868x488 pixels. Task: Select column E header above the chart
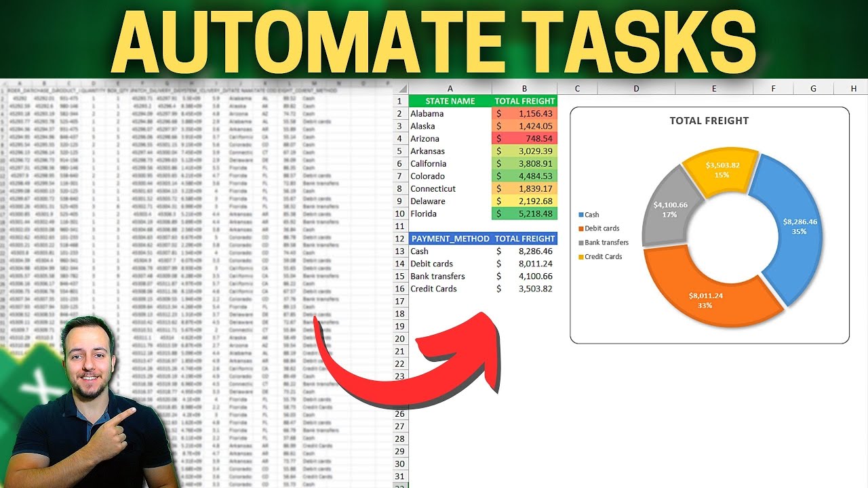pyautogui.click(x=714, y=88)
